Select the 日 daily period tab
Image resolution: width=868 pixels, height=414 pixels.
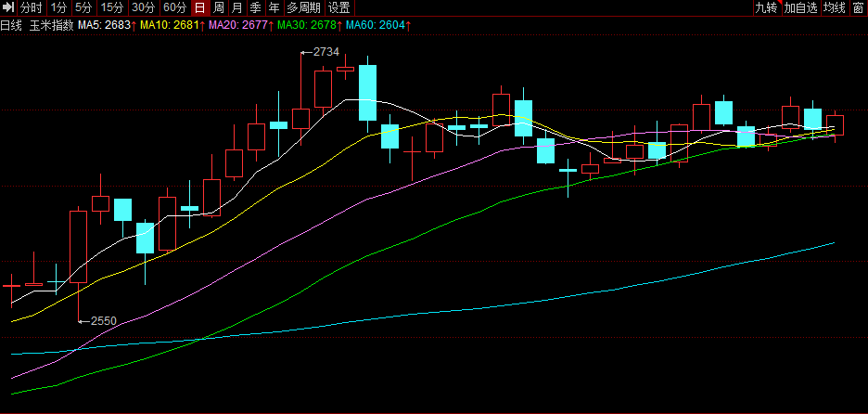click(x=199, y=7)
